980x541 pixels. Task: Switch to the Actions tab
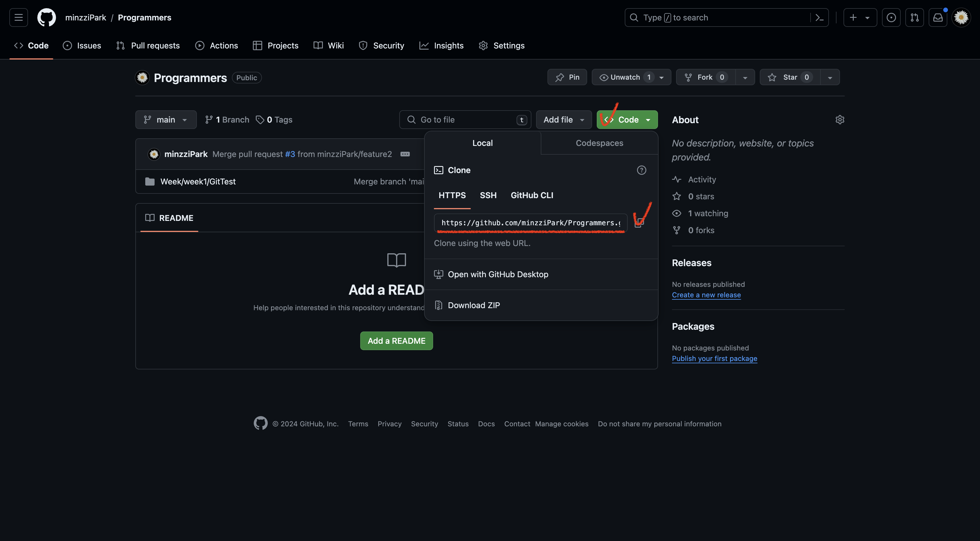point(216,46)
